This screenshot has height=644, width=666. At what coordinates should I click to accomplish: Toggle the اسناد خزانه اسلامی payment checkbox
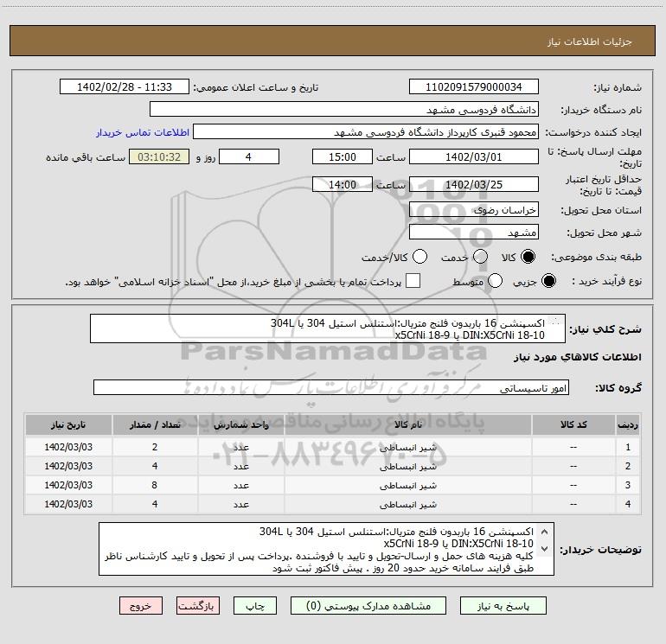point(413,281)
